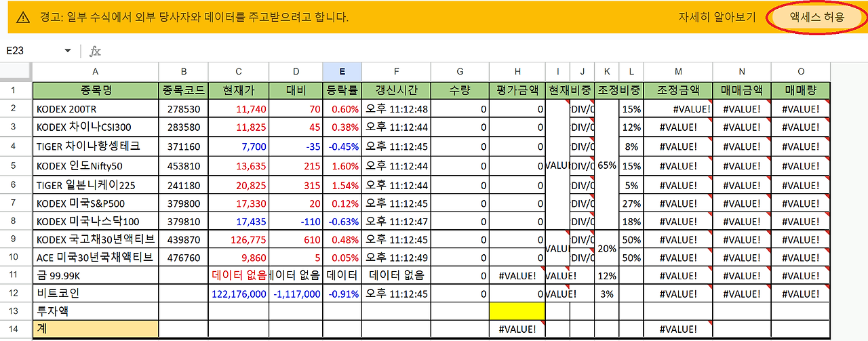Viewport: 868px width, 341px height.
Task: Click the 65% merged cell
Action: pos(607,165)
